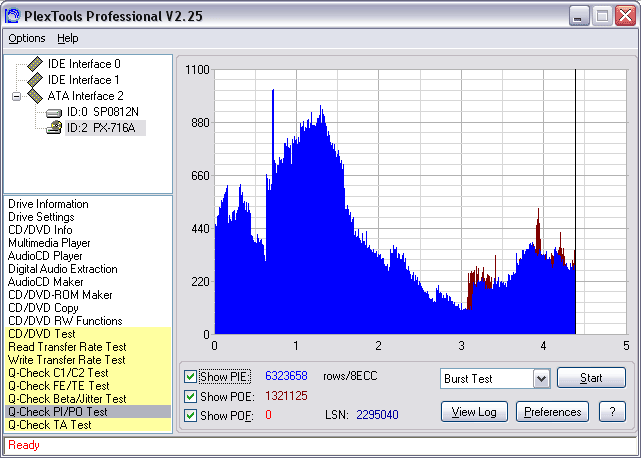641x458 pixels.
Task: Open Digital Audio Extraction
Action: pyautogui.click(x=63, y=269)
